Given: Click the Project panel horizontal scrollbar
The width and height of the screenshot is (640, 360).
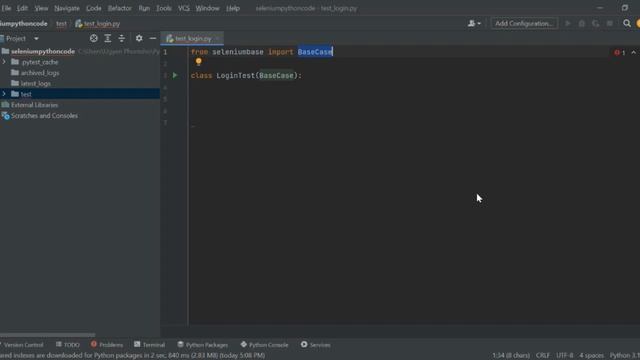Looking at the screenshot, I should coord(47,335).
